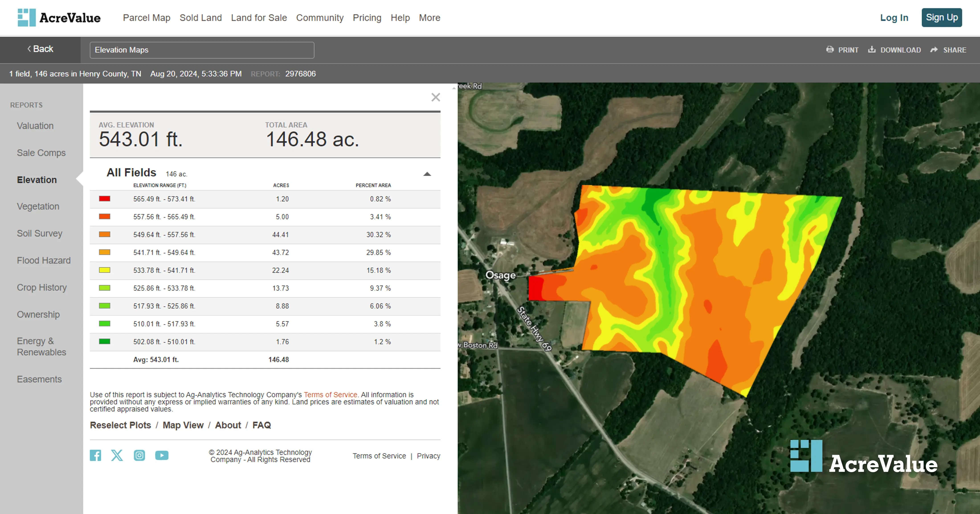Select the Elevation report in sidebar
The width and height of the screenshot is (980, 514).
point(37,179)
